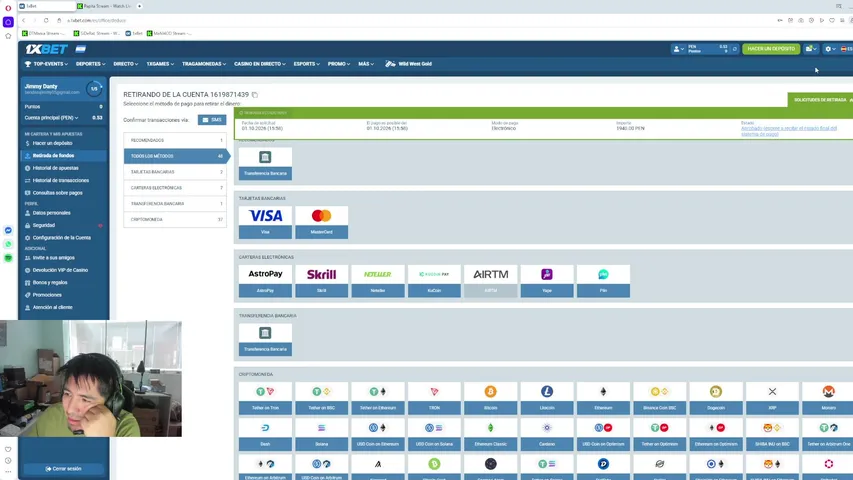Expand the ESPORTS menu

click(x=306, y=64)
